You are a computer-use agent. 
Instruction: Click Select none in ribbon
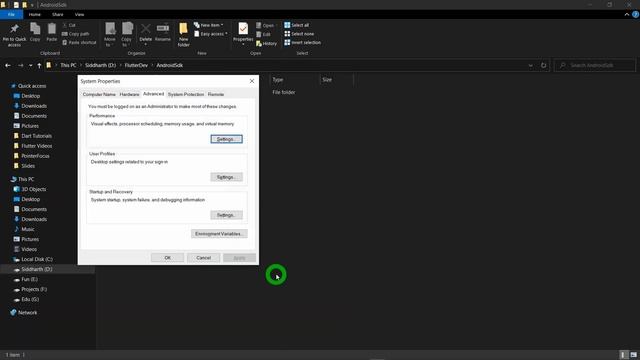pos(299,34)
